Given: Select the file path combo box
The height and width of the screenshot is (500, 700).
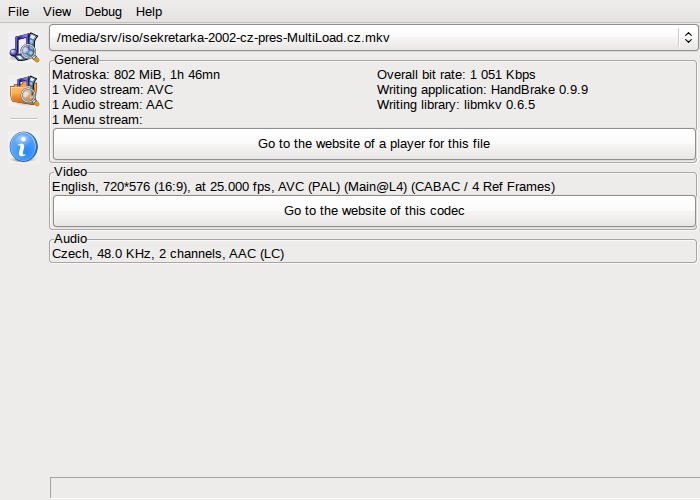Looking at the screenshot, I should click(374, 38).
